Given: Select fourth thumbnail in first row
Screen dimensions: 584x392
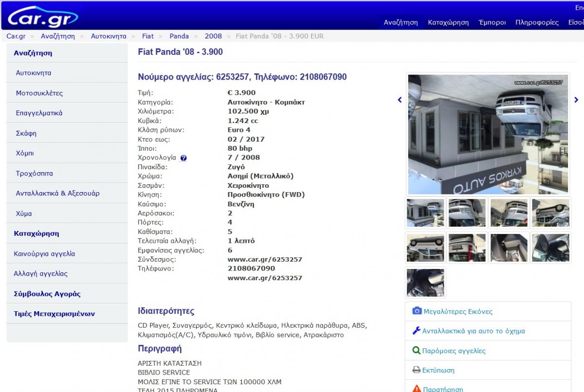Looking at the screenshot, I should coord(550,213).
